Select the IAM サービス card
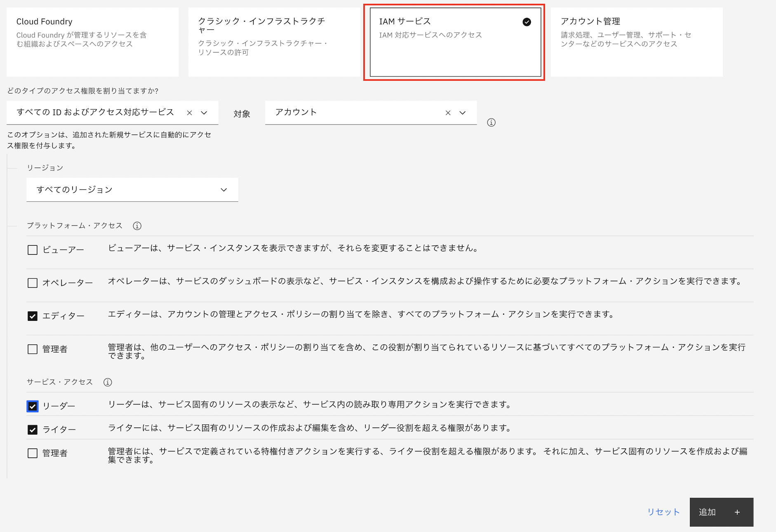776x532 pixels. (x=455, y=42)
